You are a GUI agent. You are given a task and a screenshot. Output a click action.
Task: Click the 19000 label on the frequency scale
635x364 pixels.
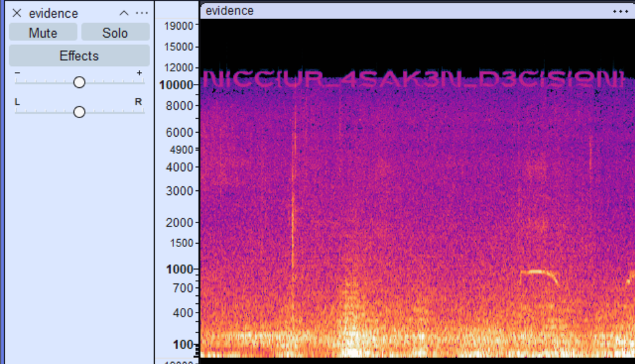177,26
